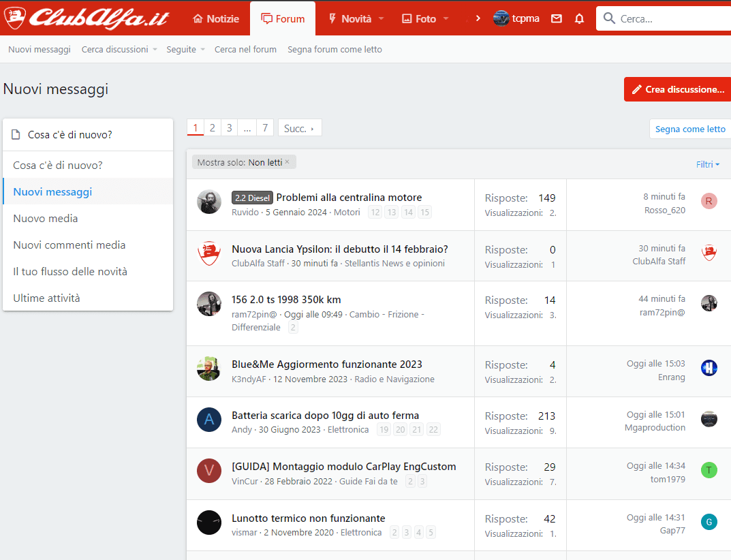Click Nuovi messaggi in subnav
This screenshot has width=731, height=560.
point(39,50)
